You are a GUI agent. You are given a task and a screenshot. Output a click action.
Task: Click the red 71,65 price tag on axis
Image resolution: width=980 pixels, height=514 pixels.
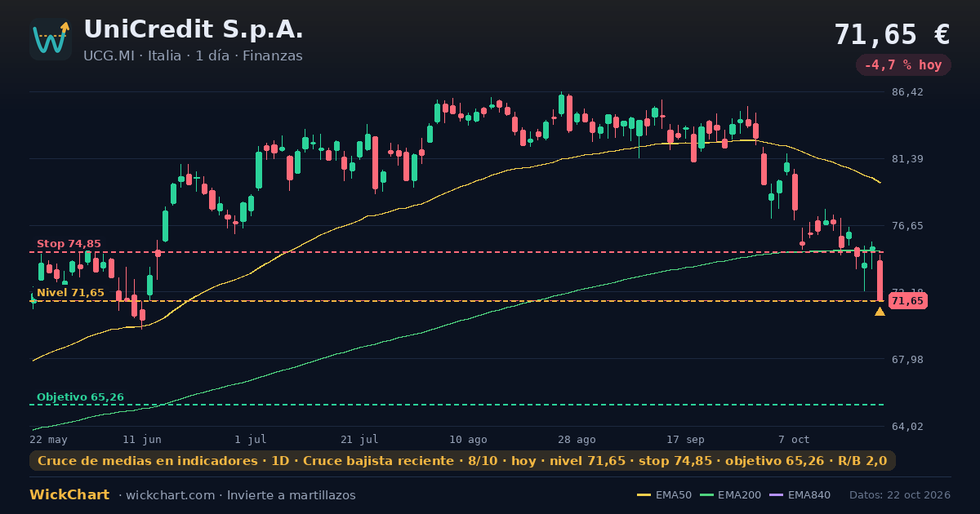(907, 301)
